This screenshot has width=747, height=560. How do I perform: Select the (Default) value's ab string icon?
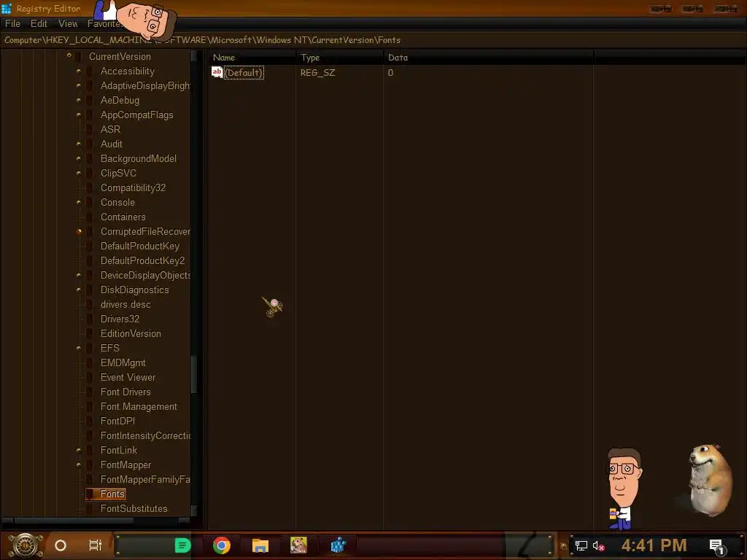coord(217,72)
